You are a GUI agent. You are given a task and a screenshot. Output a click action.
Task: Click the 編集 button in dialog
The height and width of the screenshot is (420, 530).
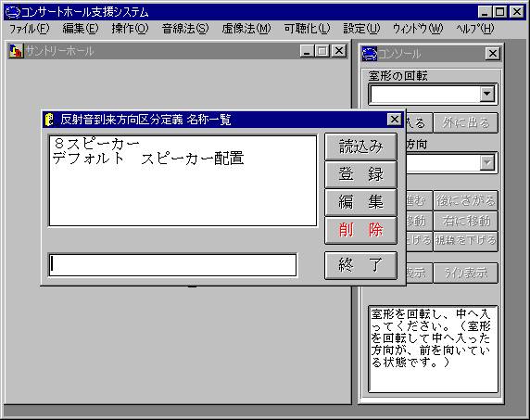[360, 202]
